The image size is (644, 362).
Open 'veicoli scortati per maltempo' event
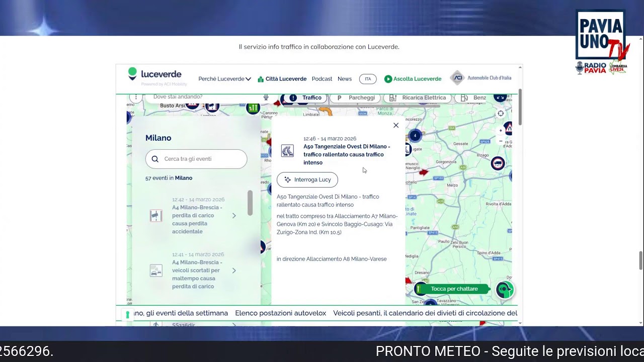click(197, 274)
